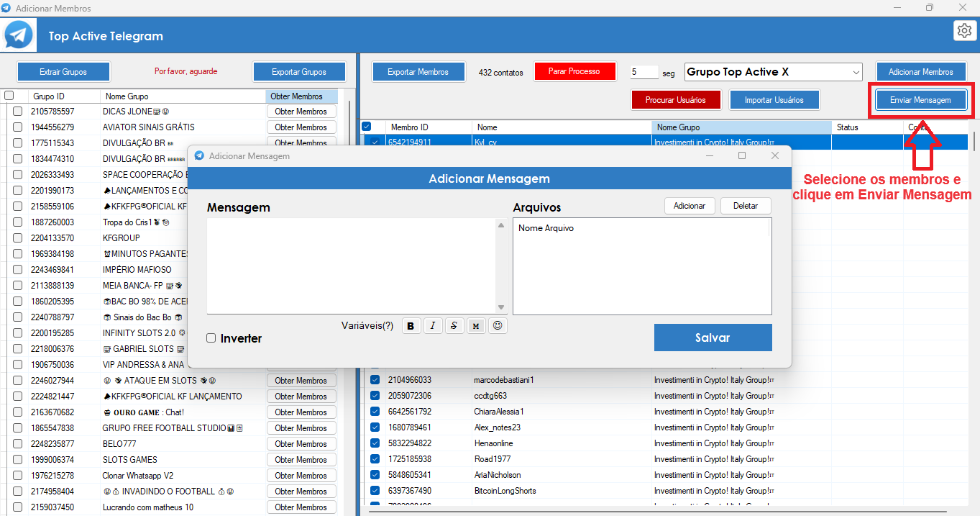Click the seconds delay field showing 5

644,72
